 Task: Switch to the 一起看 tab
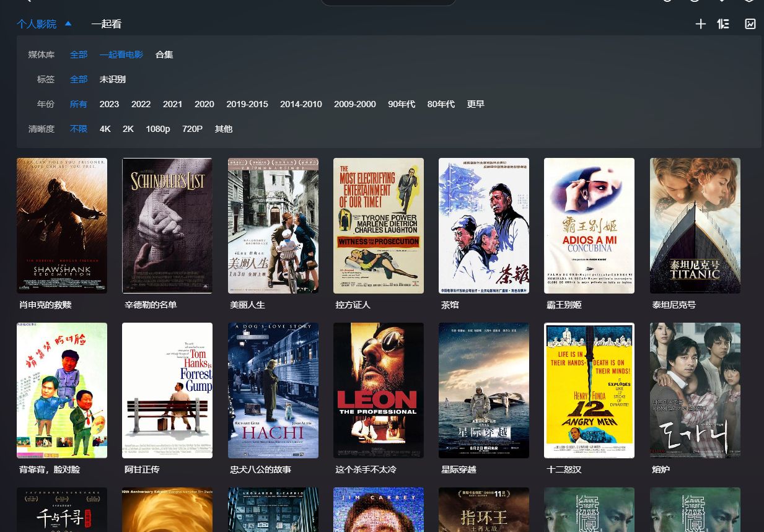(x=107, y=24)
